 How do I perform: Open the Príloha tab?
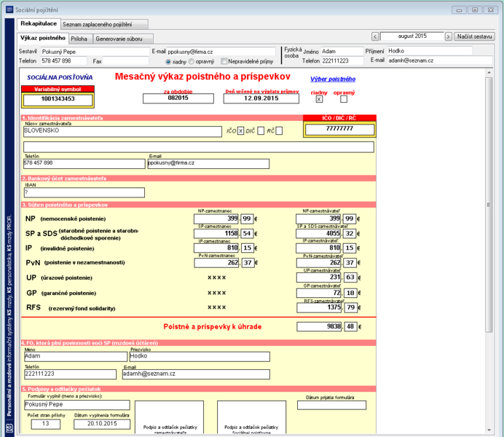[80, 39]
